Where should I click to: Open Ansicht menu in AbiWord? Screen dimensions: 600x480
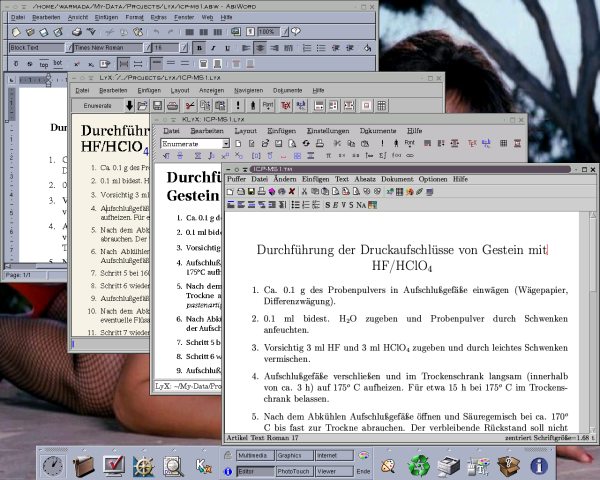(x=78, y=17)
